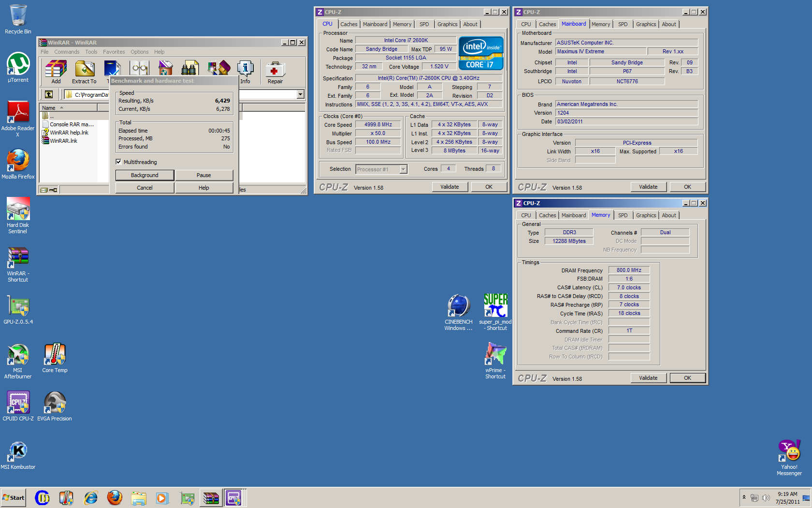
Task: Click the volume speaker icon in system tray
Action: pos(766,498)
